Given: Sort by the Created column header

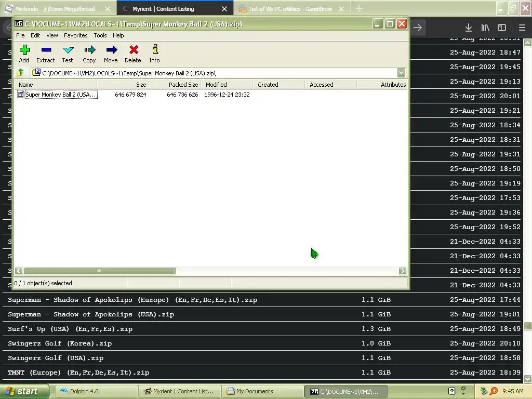Looking at the screenshot, I should pos(279,85).
